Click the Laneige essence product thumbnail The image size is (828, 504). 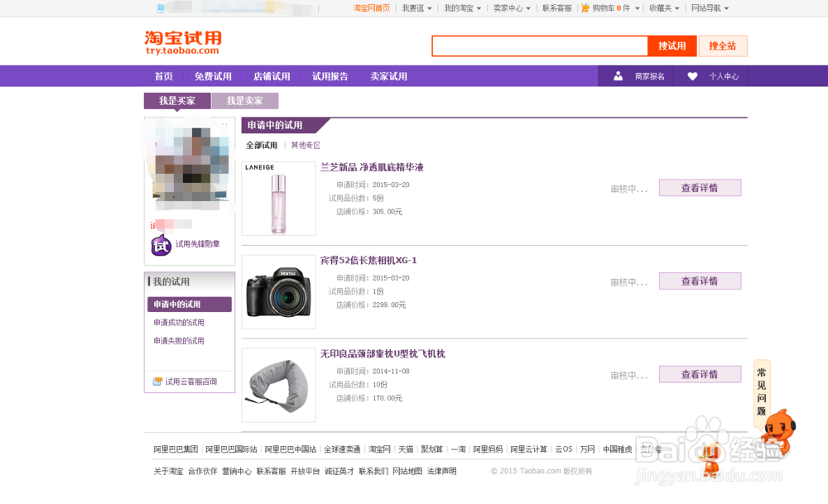point(279,199)
